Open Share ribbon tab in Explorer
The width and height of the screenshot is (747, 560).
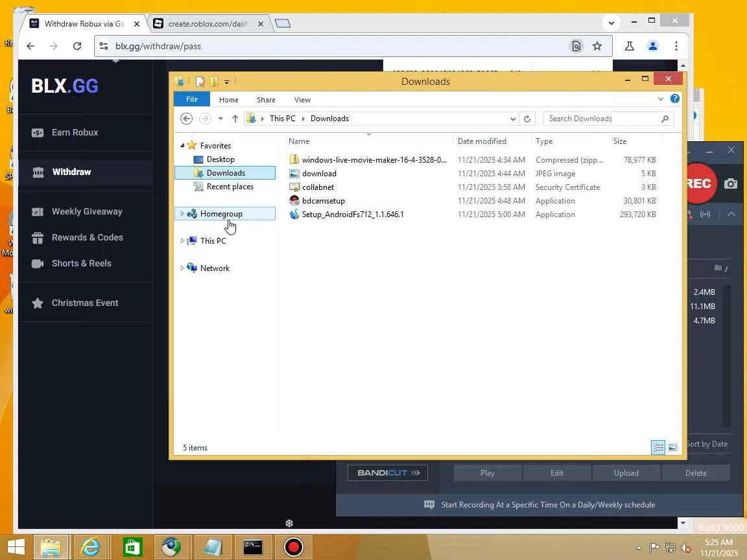coord(266,100)
